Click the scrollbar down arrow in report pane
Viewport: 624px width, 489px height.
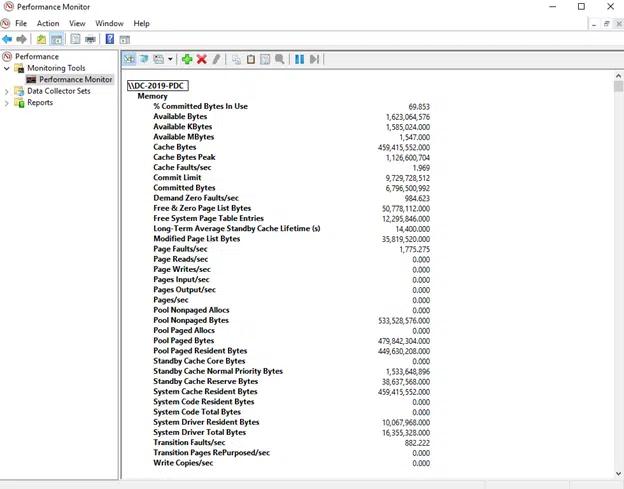pyautogui.click(x=618, y=473)
